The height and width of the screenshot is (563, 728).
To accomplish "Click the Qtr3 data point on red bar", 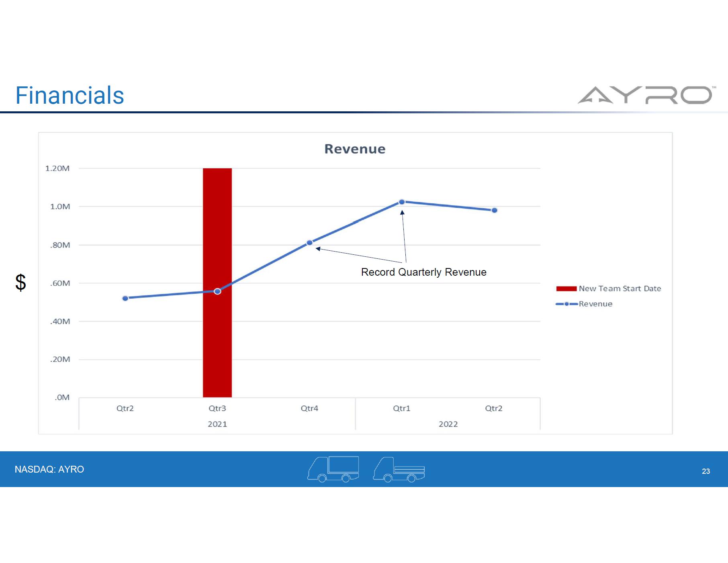I will coord(217,291).
